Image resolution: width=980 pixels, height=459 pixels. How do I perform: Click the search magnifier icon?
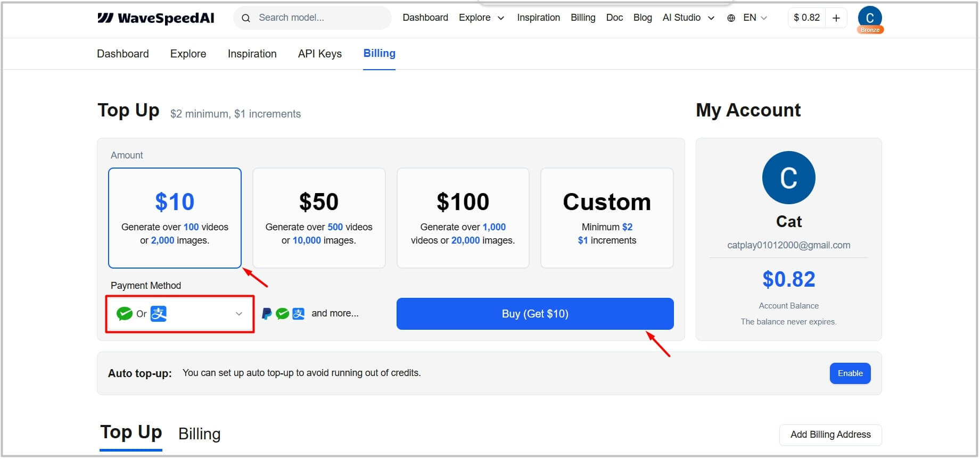246,18
